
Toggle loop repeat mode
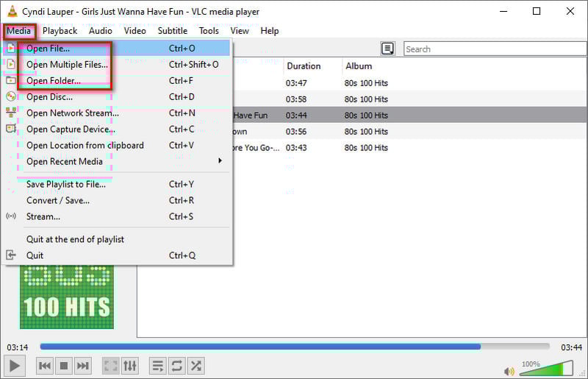click(x=176, y=366)
